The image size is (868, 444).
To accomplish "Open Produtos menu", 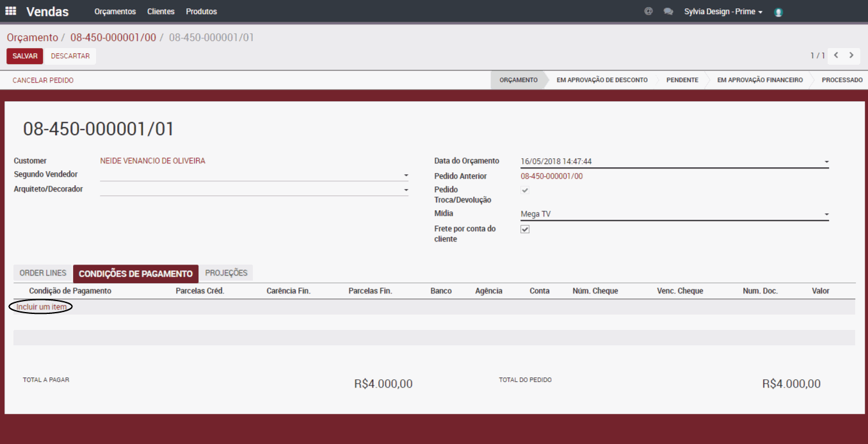I will point(202,12).
